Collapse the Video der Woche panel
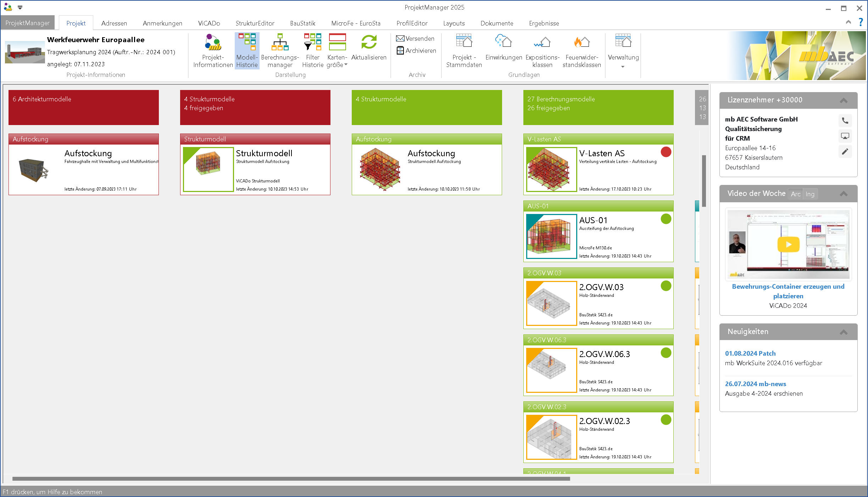The height and width of the screenshot is (497, 868). point(844,193)
